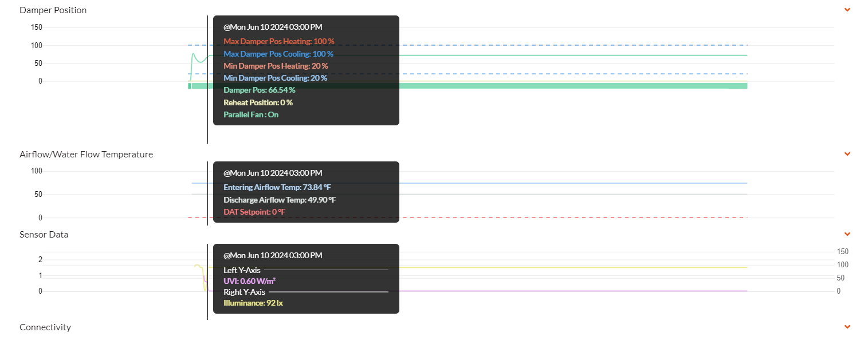Expand the Connectivity section chevron
The image size is (868, 344).
[x=847, y=327]
